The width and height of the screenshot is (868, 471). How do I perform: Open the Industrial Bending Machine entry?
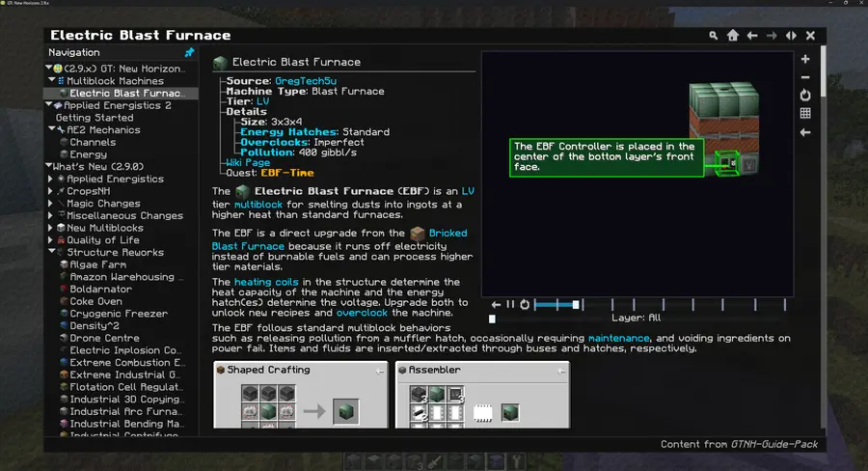coord(126,423)
